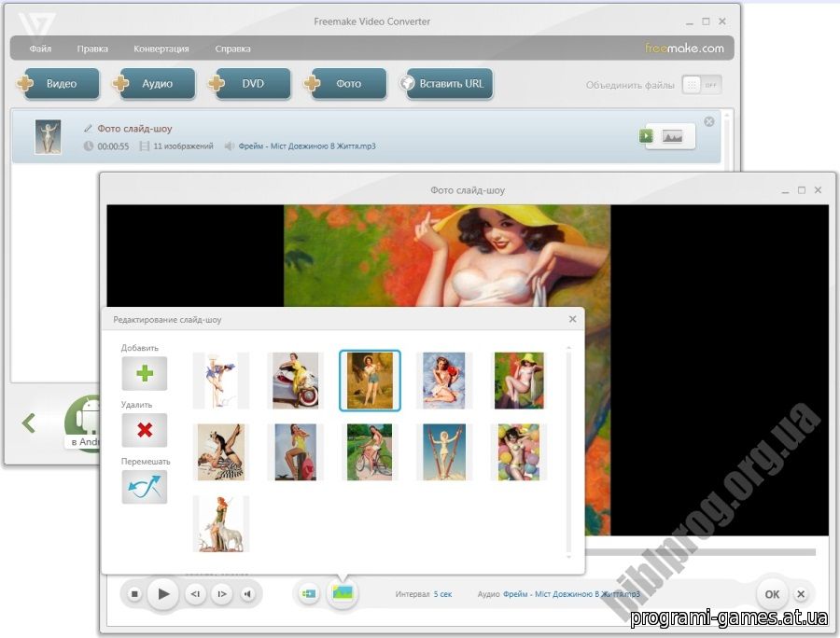Select woman on bicycle thumbnail

point(370,452)
